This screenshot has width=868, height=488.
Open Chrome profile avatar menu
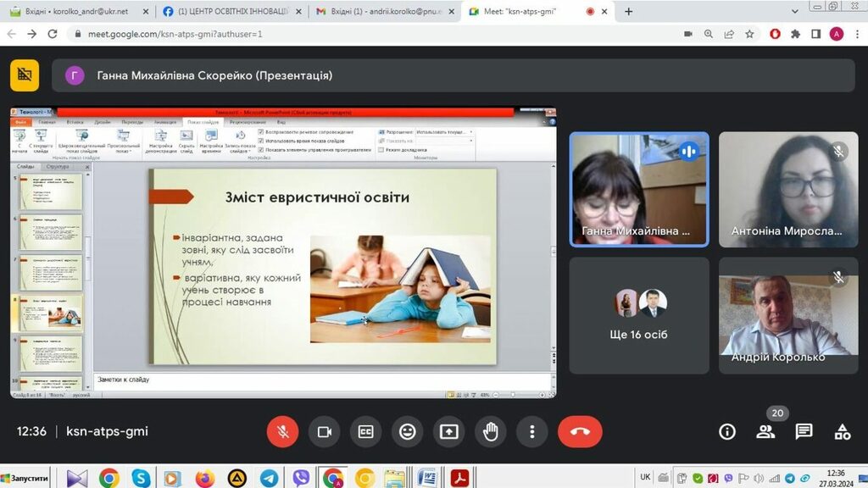837,34
